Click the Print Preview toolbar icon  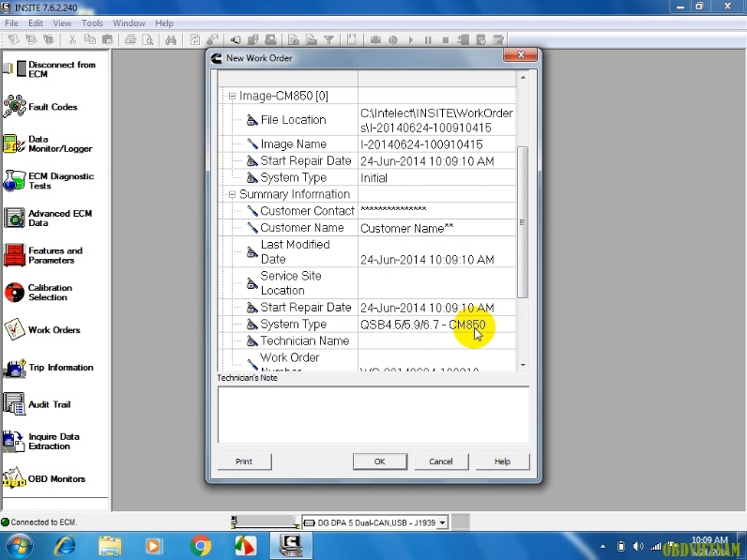pyautogui.click(x=147, y=40)
